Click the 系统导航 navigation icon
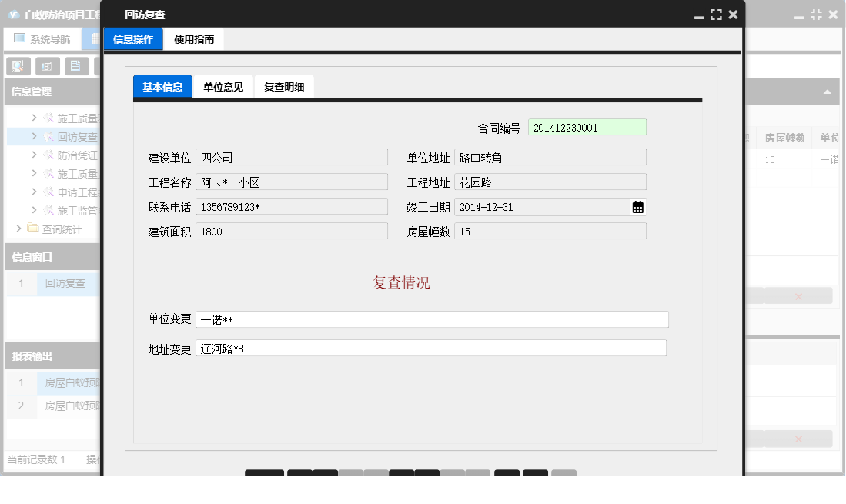 (18, 38)
